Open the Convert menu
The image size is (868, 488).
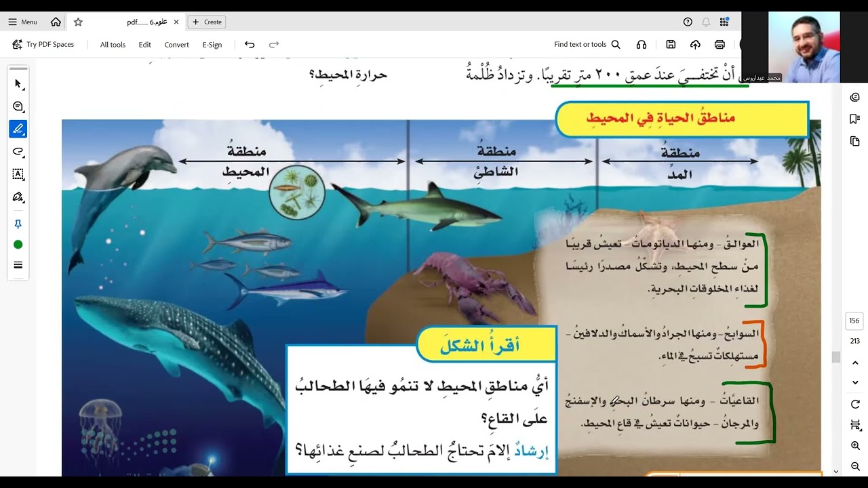tap(177, 45)
